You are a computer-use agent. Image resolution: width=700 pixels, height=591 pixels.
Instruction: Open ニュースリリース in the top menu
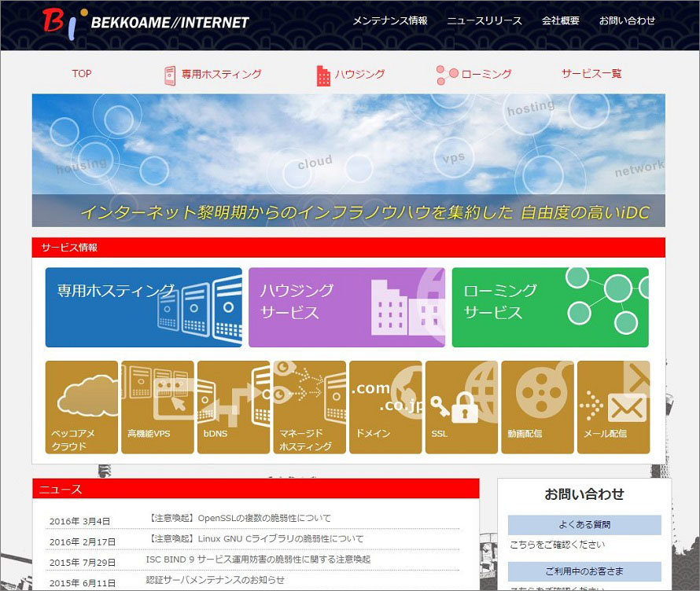pyautogui.click(x=484, y=20)
